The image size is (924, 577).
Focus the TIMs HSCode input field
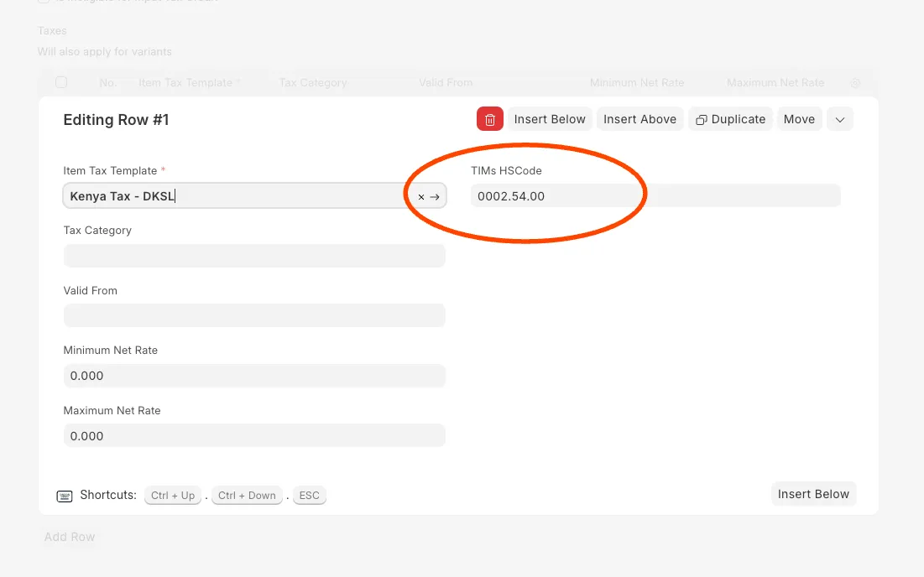click(655, 196)
